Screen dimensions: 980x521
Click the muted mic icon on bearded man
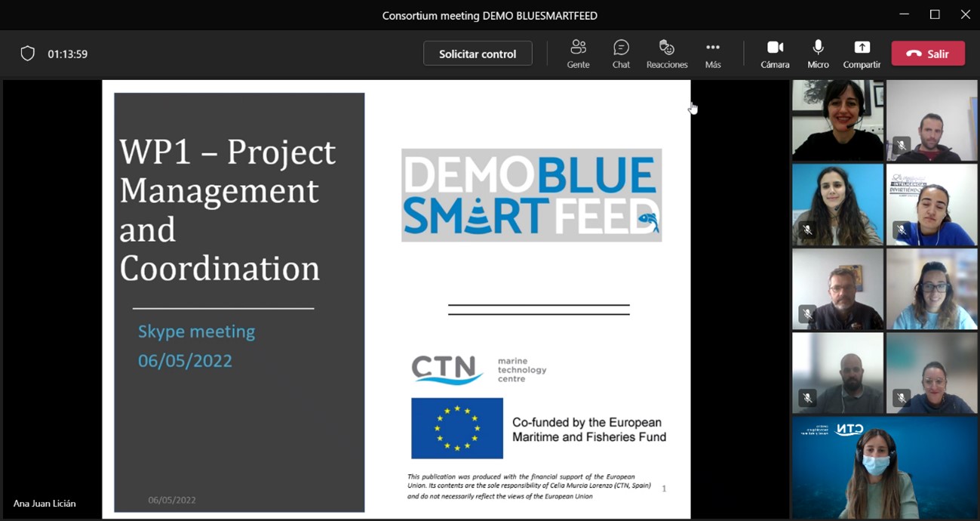(x=807, y=397)
